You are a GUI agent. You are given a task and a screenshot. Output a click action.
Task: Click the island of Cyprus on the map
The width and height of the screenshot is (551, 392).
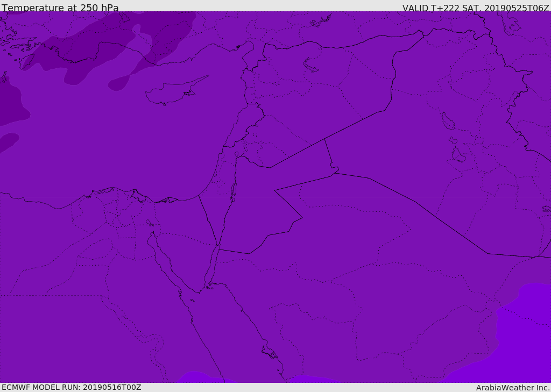(172, 92)
